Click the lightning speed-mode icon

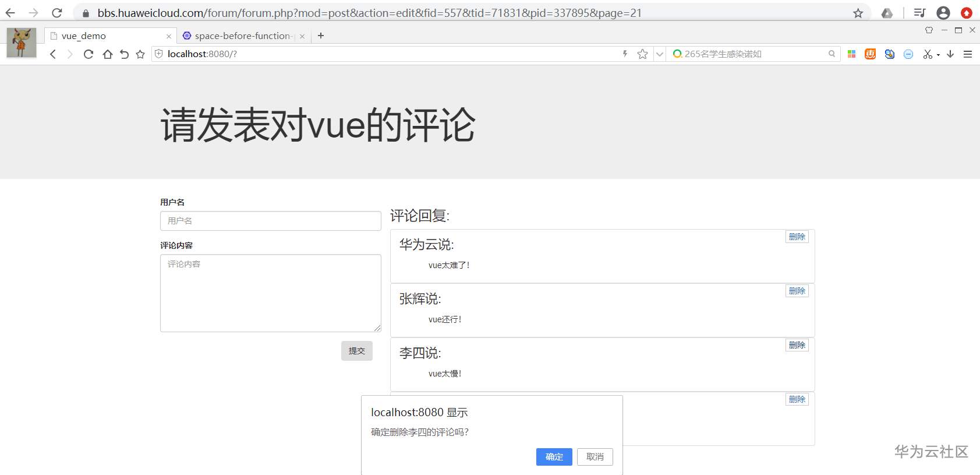(x=625, y=54)
